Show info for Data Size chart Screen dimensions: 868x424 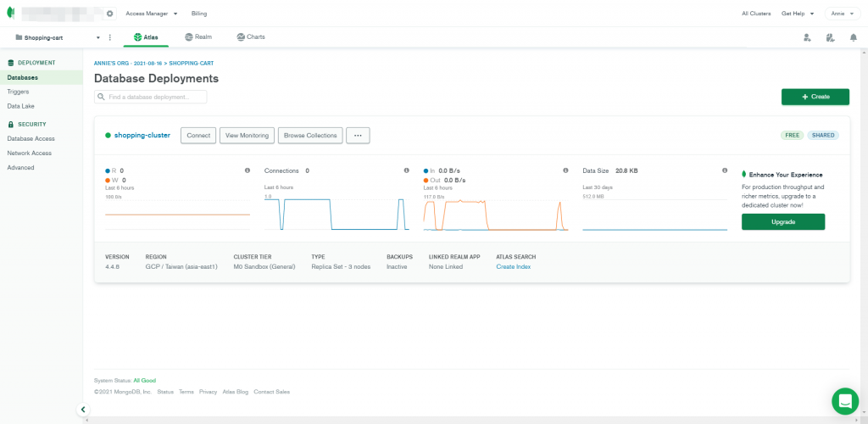pyautogui.click(x=725, y=170)
